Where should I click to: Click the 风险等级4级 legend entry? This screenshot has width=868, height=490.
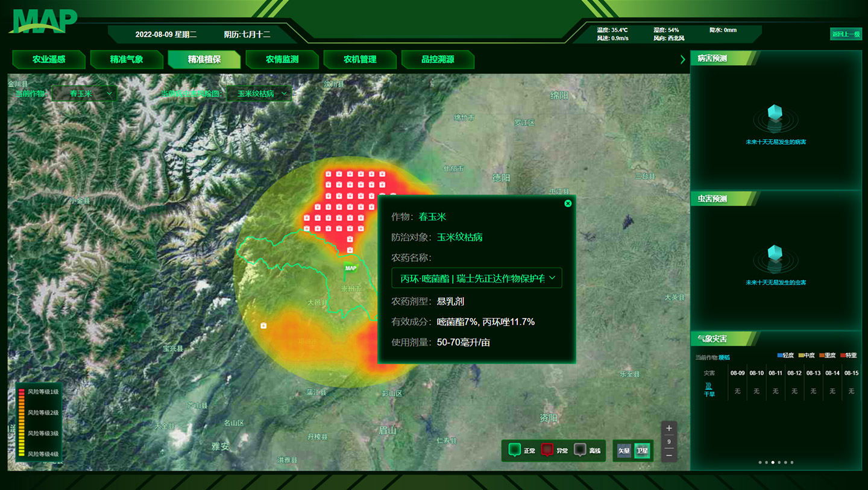click(43, 454)
